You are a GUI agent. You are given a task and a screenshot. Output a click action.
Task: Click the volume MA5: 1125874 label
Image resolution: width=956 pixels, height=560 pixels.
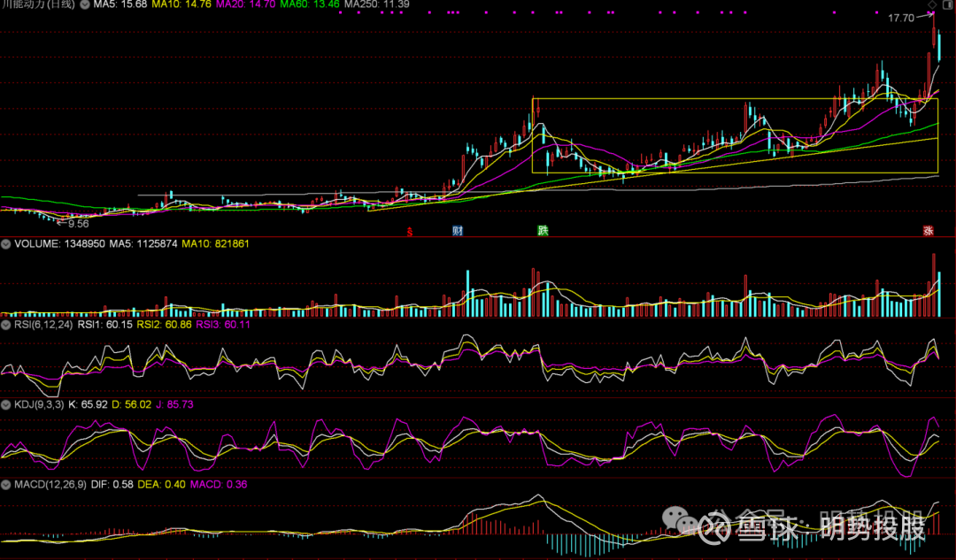point(143,244)
